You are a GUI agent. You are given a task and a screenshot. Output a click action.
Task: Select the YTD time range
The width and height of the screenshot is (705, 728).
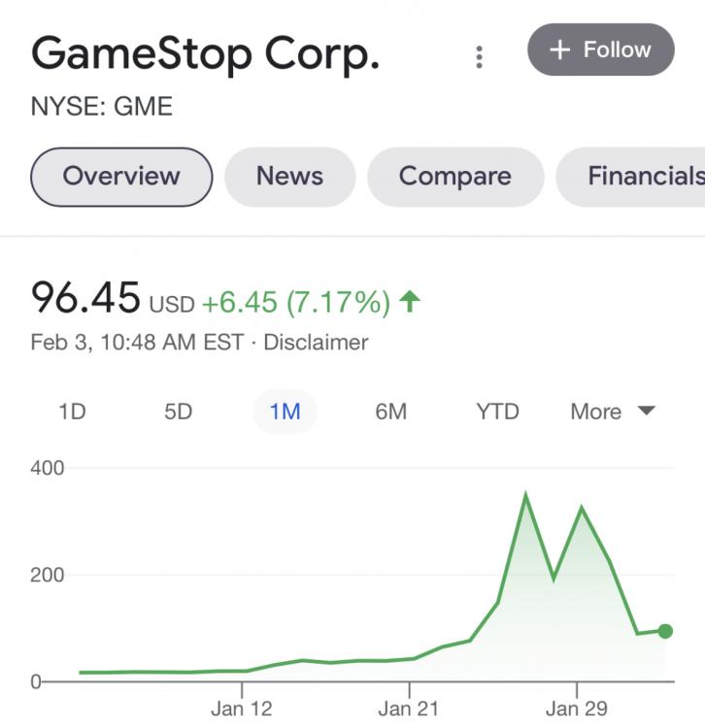(x=497, y=412)
